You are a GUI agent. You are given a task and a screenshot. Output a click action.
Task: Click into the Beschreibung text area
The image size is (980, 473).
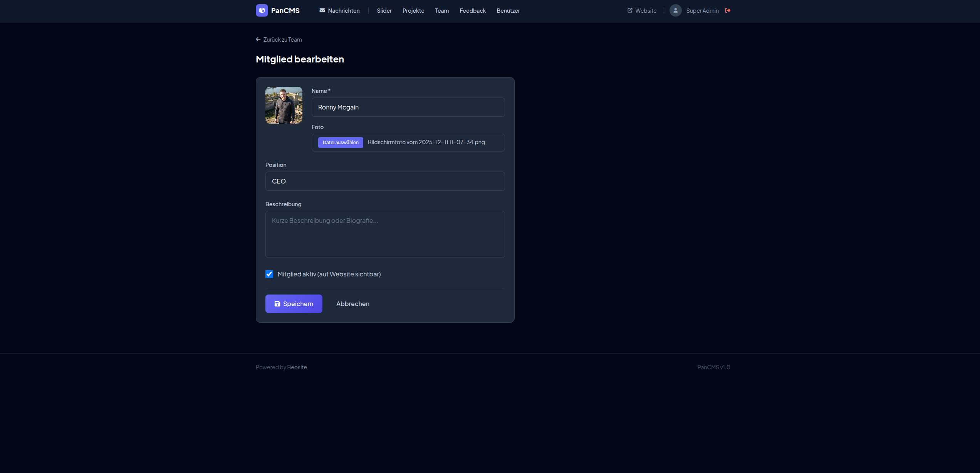(385, 234)
